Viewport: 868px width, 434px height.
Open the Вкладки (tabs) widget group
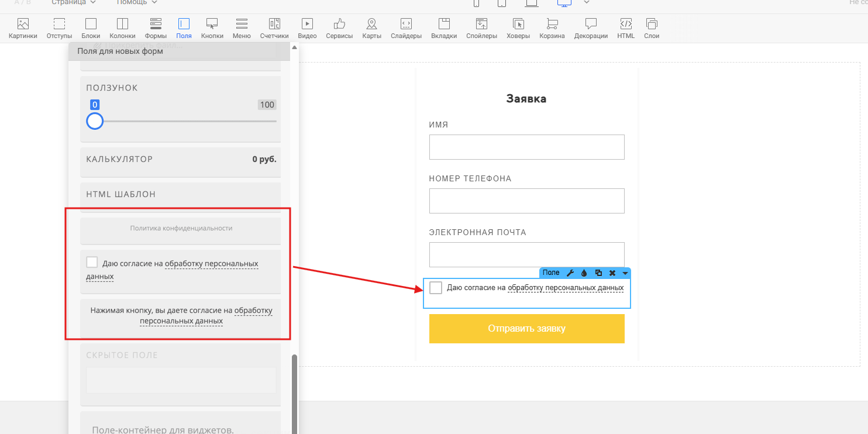click(444, 29)
